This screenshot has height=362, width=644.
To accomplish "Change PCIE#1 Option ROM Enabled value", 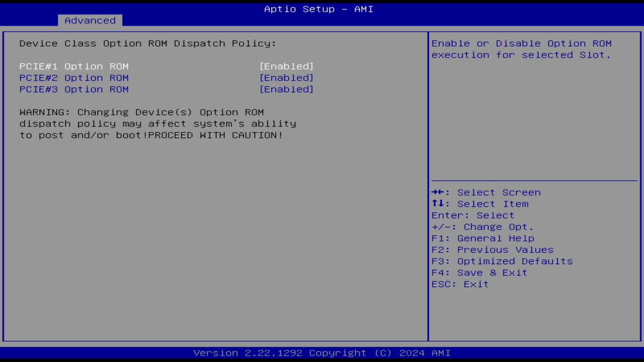I will pyautogui.click(x=286, y=66).
